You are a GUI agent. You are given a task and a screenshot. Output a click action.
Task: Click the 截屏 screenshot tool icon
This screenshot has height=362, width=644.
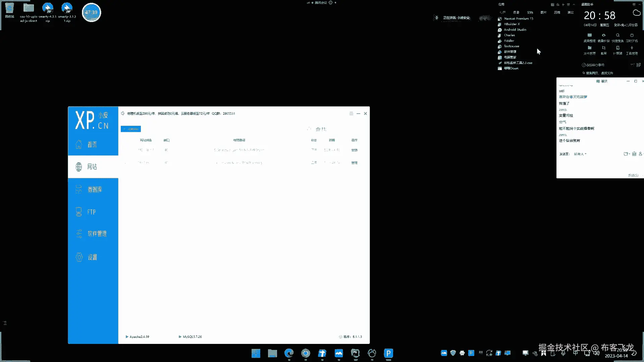(x=603, y=48)
